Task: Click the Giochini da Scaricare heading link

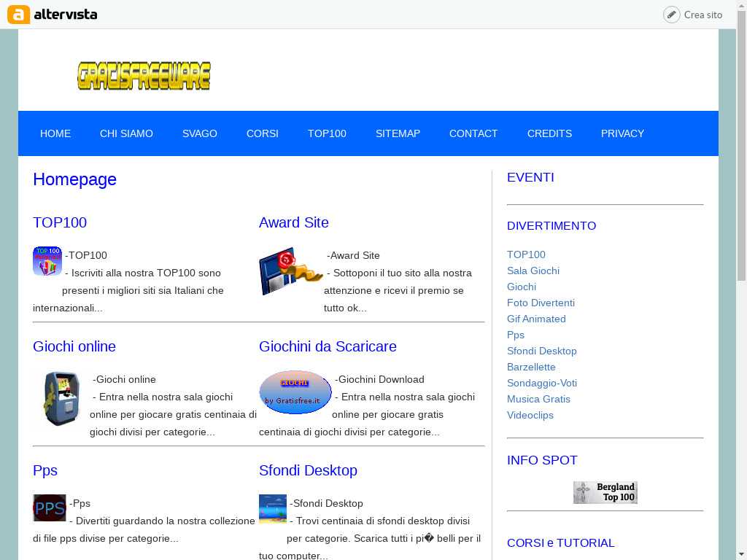Action: (328, 346)
